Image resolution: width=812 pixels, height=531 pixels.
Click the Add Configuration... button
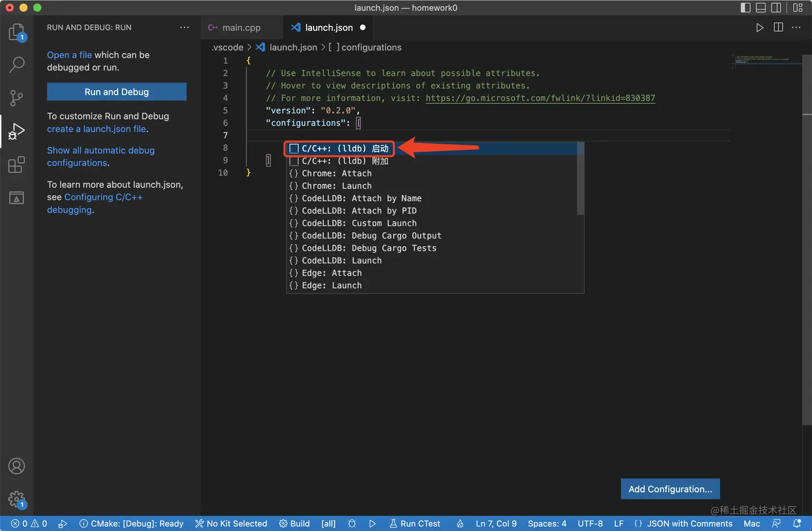[670, 489]
